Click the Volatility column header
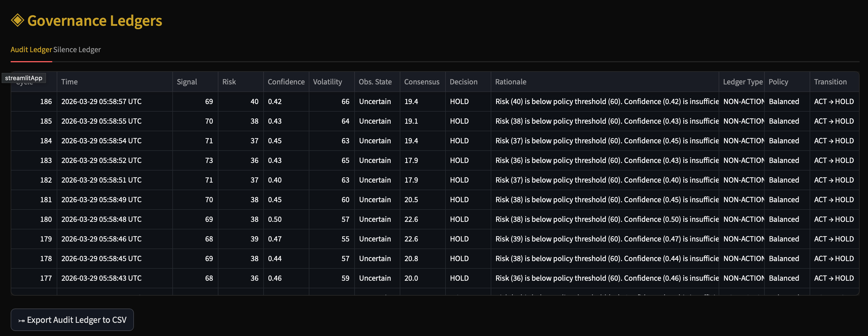 tap(327, 82)
